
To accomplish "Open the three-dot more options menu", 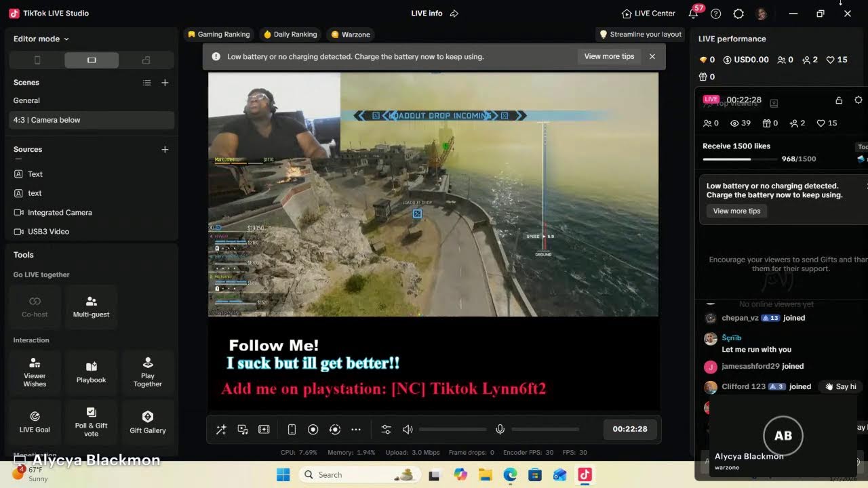I will pos(356,430).
